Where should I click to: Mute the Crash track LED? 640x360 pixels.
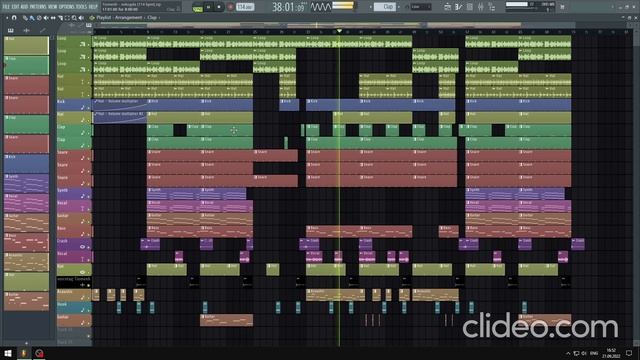[x=89, y=247]
